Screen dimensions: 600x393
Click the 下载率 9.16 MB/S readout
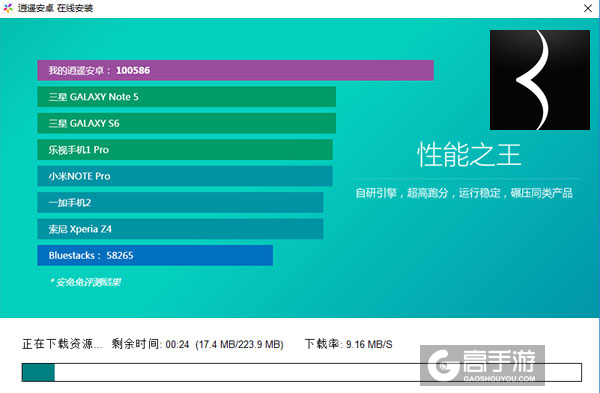[349, 344]
